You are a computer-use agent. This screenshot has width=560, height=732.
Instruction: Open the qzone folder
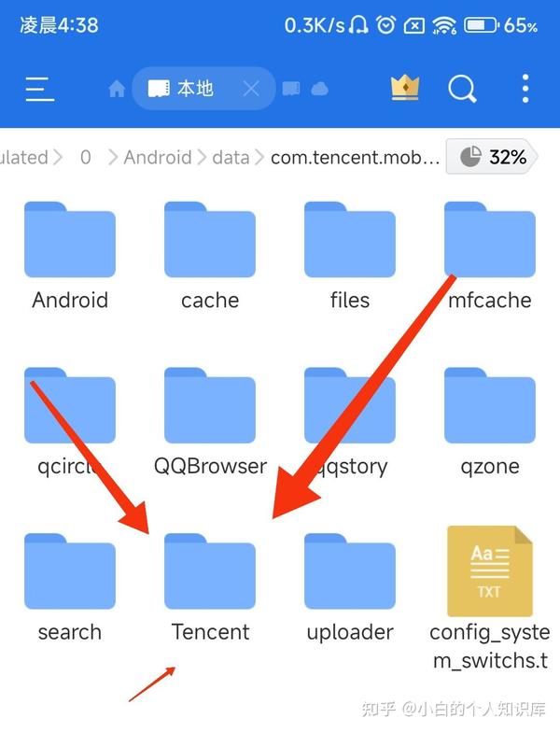[x=490, y=422]
